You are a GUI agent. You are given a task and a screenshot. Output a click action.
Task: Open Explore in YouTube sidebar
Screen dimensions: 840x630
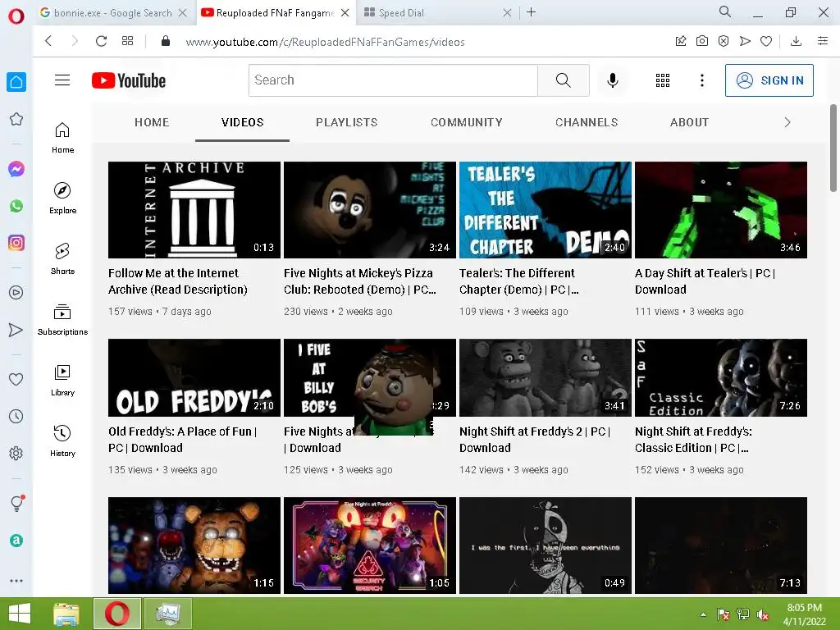(x=62, y=199)
